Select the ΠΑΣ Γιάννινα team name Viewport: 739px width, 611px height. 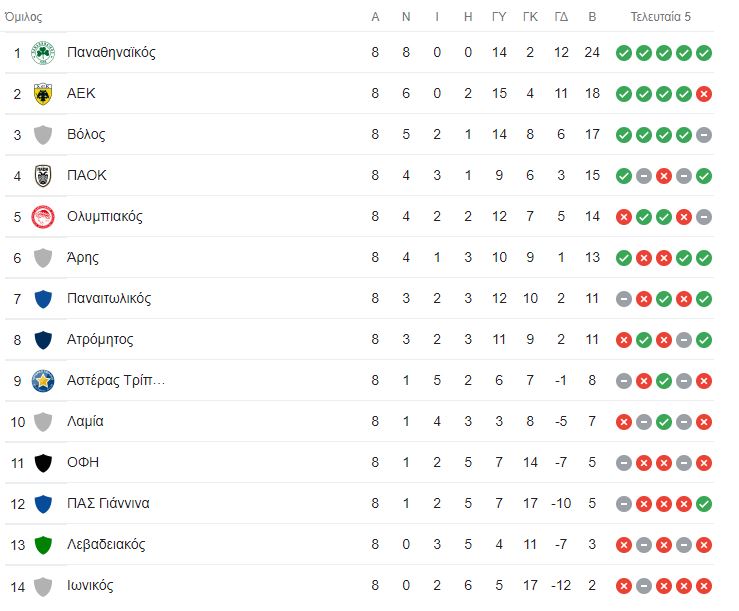pyautogui.click(x=108, y=504)
